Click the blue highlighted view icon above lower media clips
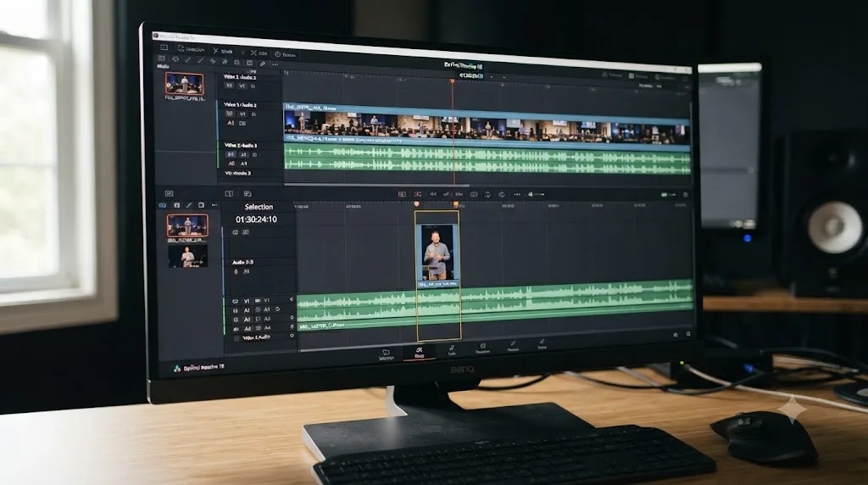 point(163,205)
